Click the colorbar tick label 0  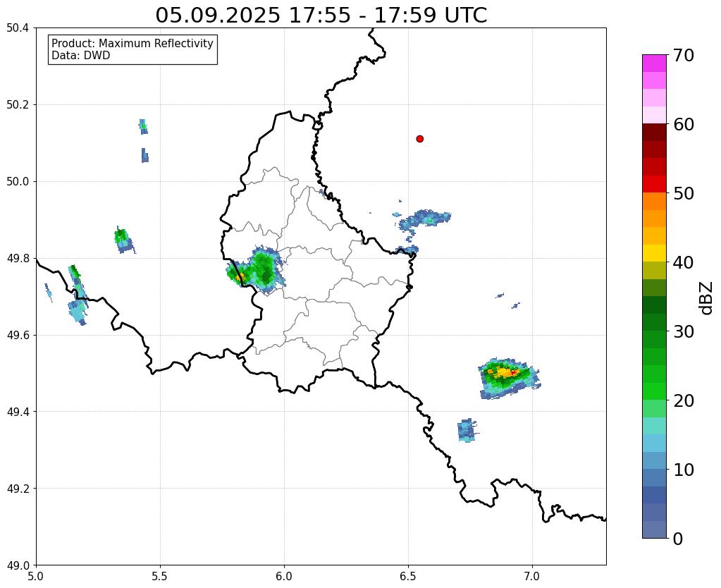coord(678,539)
